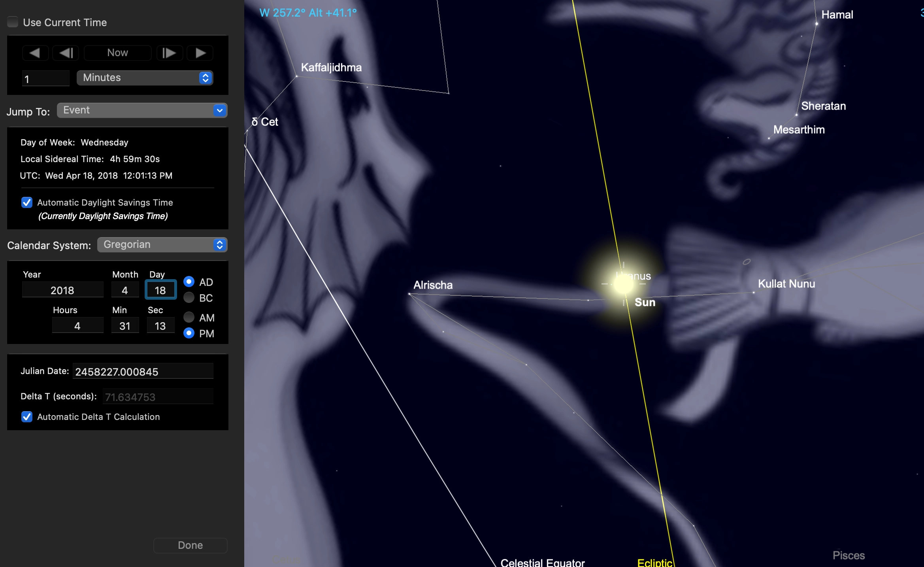Uncheck Automatic Delta T Calculation
The width and height of the screenshot is (924, 567).
[27, 417]
